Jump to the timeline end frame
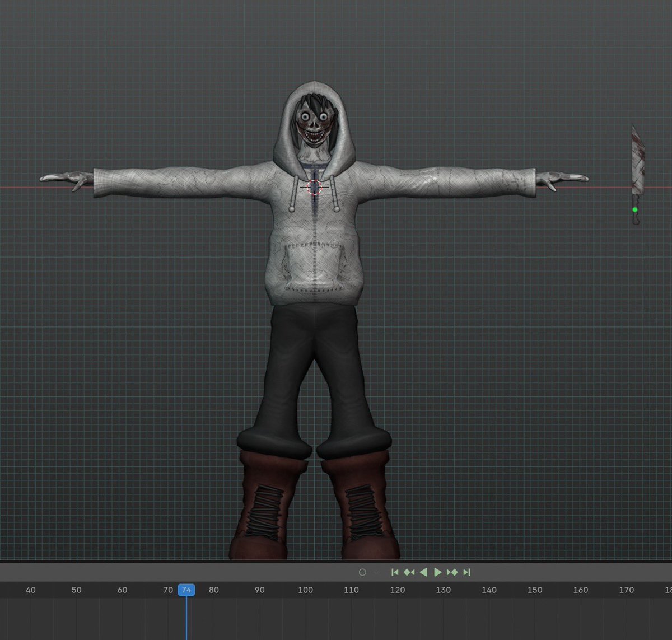Image resolution: width=672 pixels, height=640 pixels. pos(467,572)
